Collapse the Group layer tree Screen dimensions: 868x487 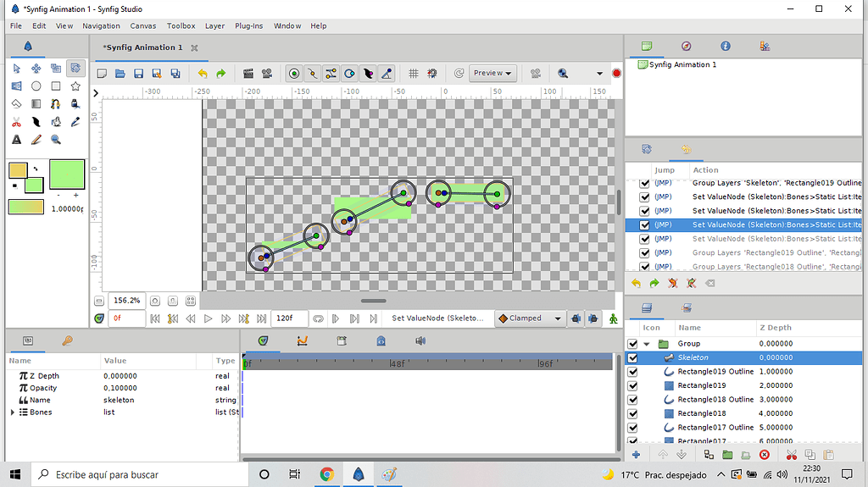pyautogui.click(x=648, y=344)
